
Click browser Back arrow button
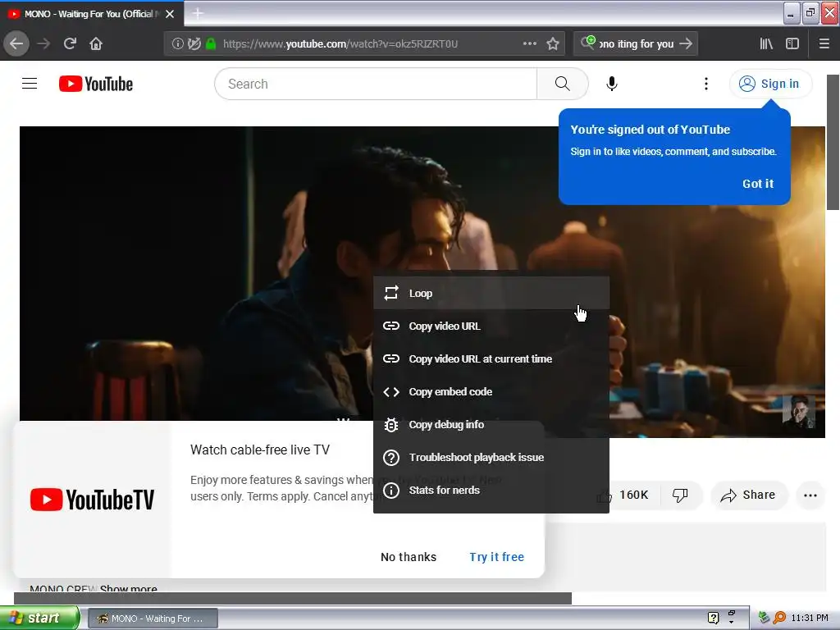[x=16, y=43]
